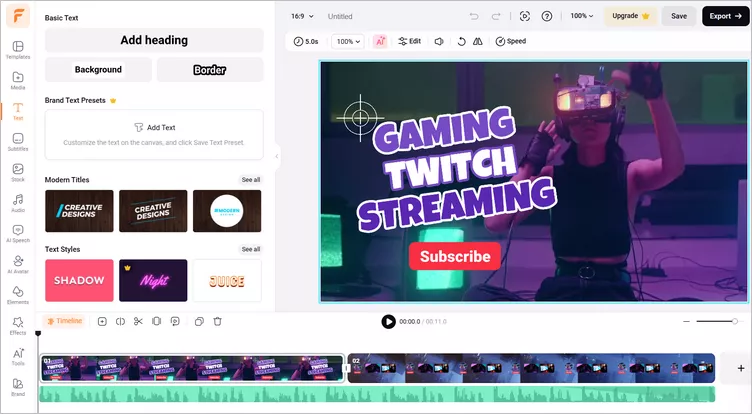Click the Save button
This screenshot has width=752, height=414.
click(x=679, y=16)
